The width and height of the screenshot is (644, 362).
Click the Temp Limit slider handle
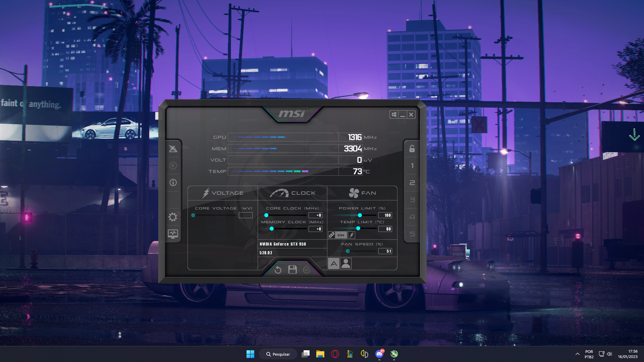[358, 228]
